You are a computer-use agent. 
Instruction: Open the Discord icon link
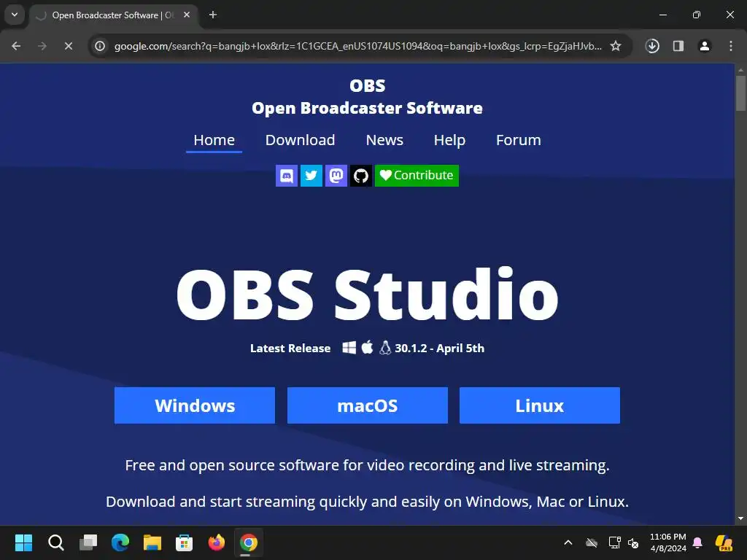pyautogui.click(x=287, y=176)
